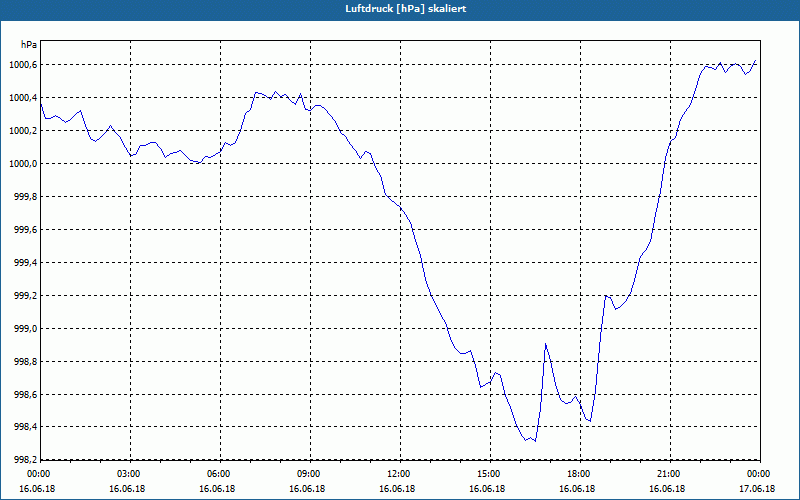
Task: Select the y-axis value "1000,4"
Action: 25,97
